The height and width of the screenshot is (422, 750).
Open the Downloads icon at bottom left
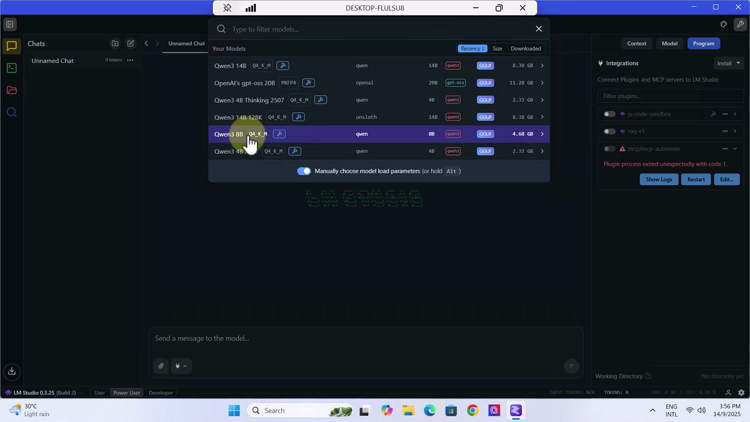tap(11, 371)
